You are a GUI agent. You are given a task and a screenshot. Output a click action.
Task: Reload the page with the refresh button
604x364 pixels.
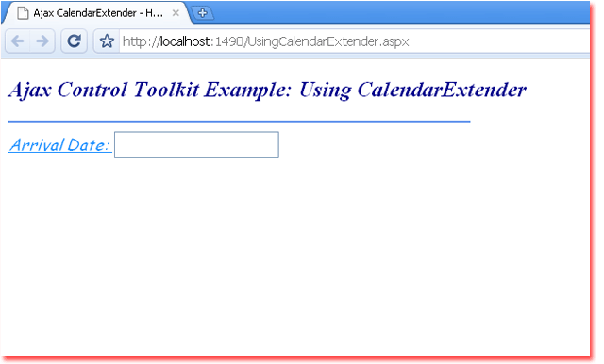[74, 41]
